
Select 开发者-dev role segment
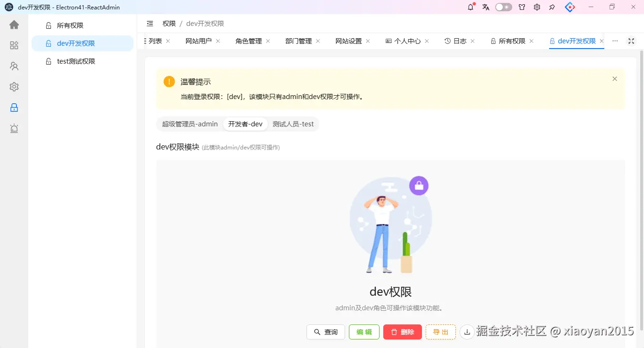coord(245,124)
